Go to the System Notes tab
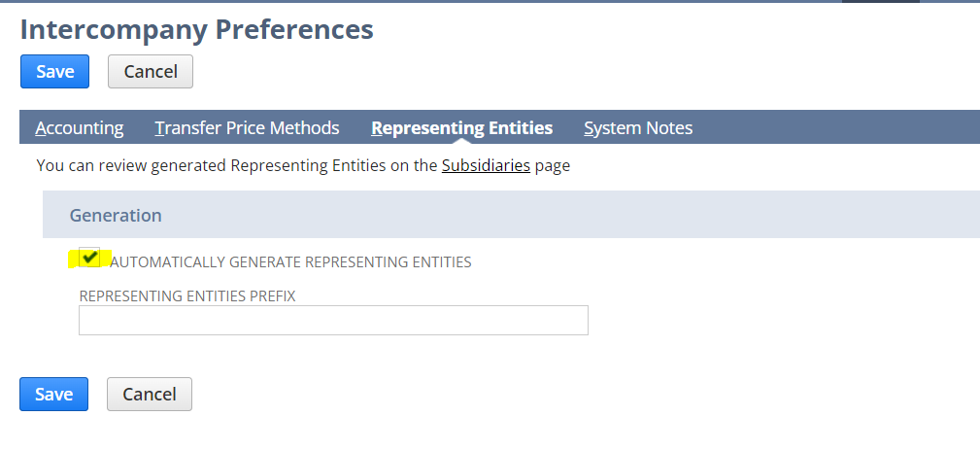The height and width of the screenshot is (451, 980). (638, 128)
